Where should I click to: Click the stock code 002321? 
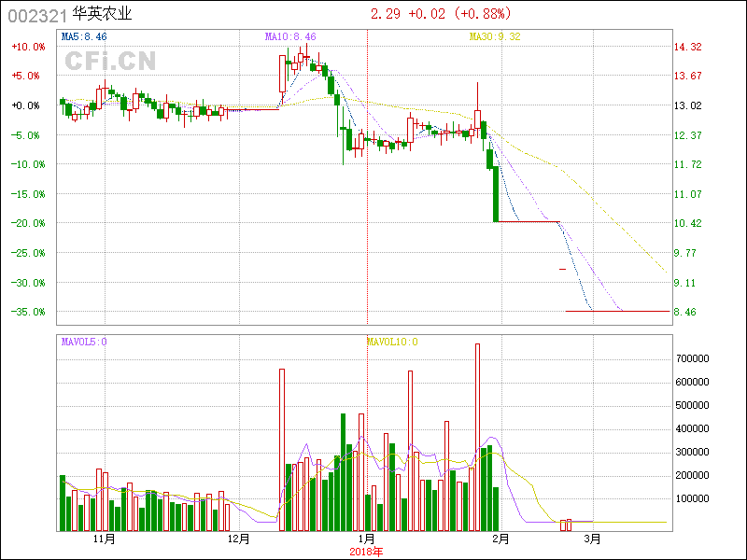point(36,15)
